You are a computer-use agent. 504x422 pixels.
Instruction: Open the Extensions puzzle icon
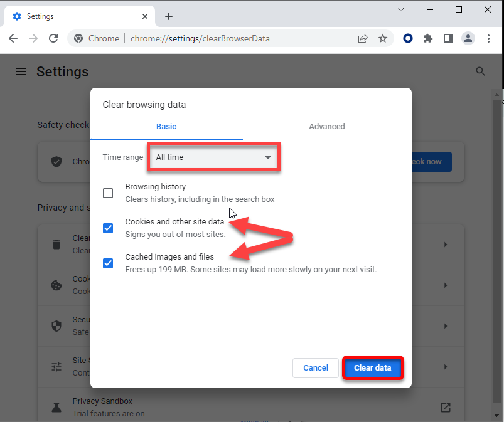[x=428, y=38]
